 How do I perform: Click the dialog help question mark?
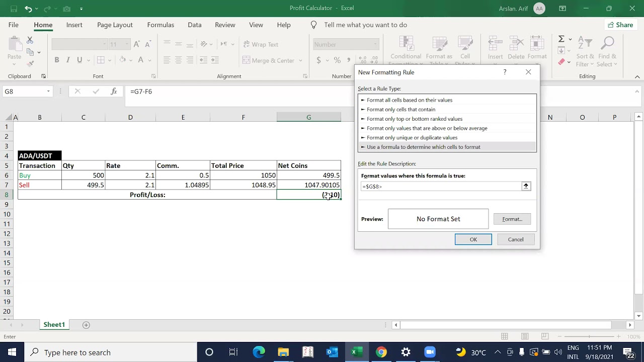505,72
